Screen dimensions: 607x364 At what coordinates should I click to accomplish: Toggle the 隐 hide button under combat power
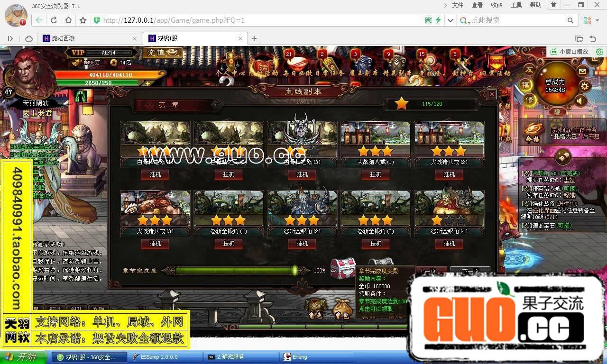point(557,111)
